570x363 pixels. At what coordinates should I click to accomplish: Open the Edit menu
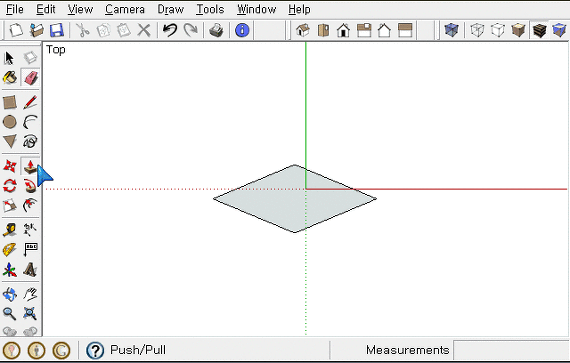click(46, 9)
